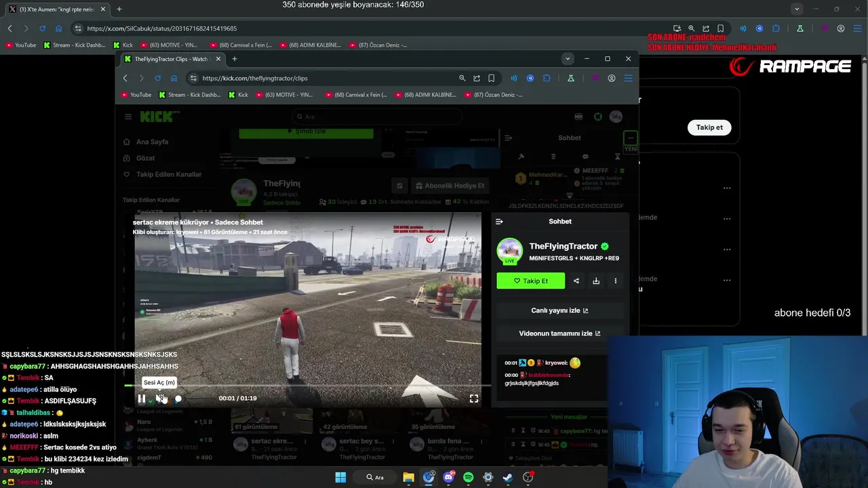The width and height of the screenshot is (868, 488).
Task: Pause the clip playback
Action: coord(142,399)
